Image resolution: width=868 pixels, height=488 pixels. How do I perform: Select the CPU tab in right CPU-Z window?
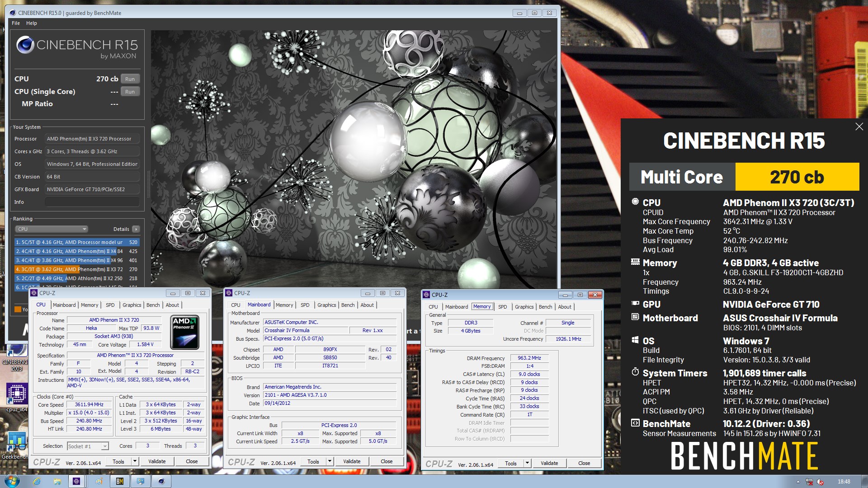click(433, 307)
